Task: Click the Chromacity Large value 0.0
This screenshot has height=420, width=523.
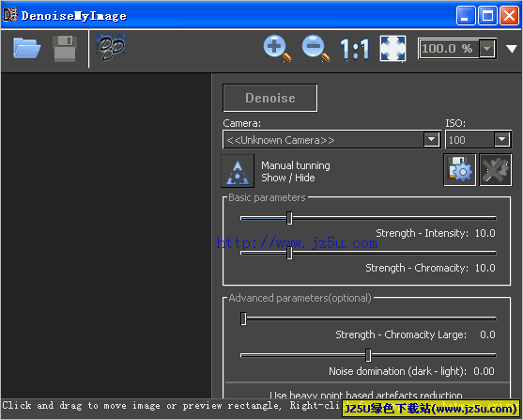Action: [487, 334]
